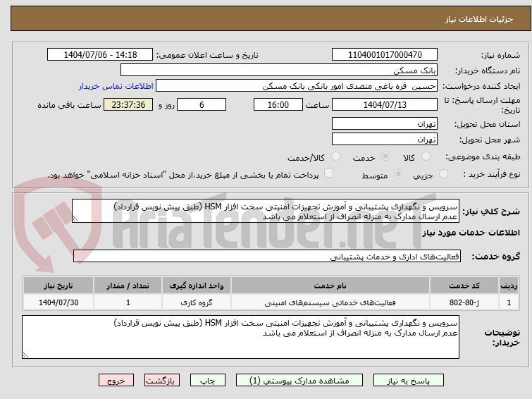Select the خدمت radio button

pos(385,156)
